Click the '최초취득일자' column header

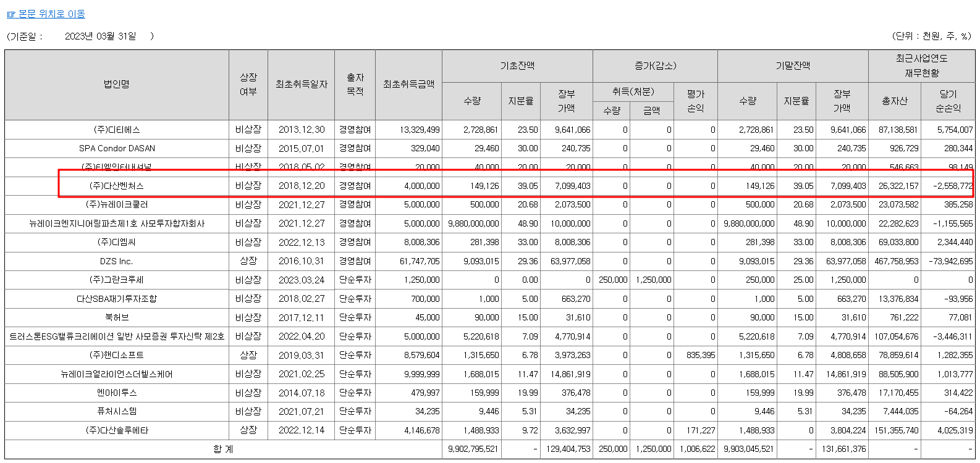302,85
